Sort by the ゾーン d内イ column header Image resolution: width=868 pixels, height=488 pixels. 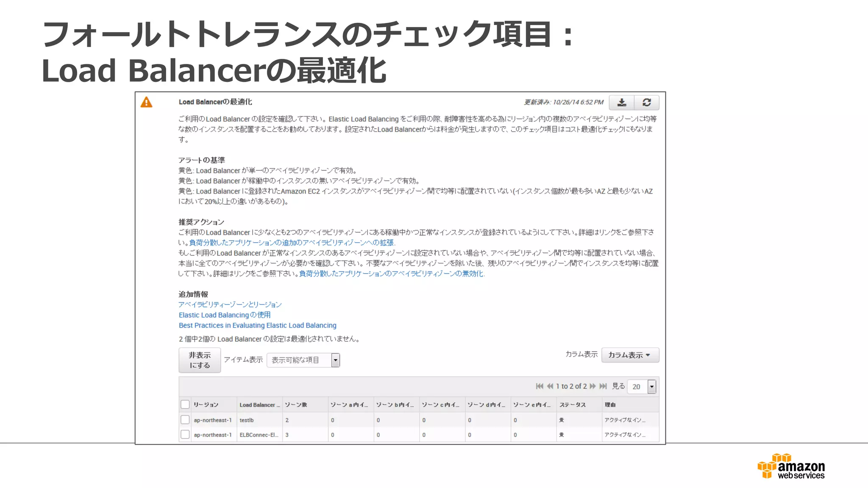coord(488,405)
